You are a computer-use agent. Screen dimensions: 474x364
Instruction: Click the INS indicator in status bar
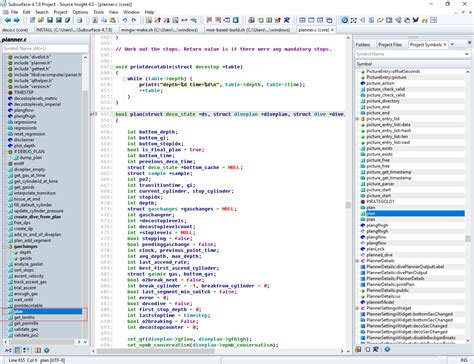463,360
